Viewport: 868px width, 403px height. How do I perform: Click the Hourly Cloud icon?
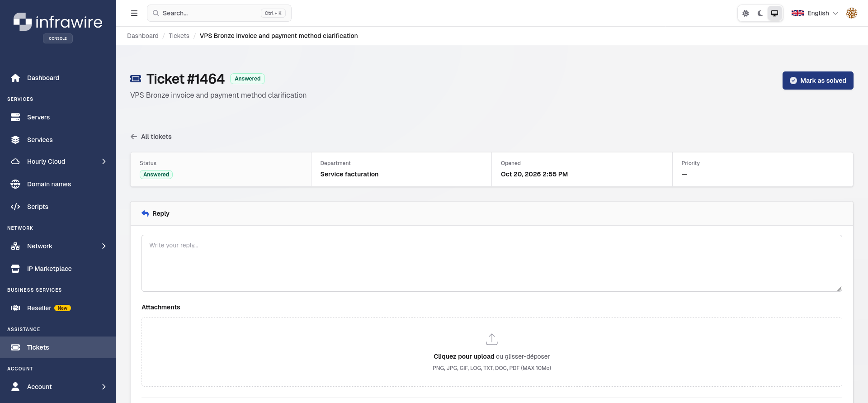point(15,161)
